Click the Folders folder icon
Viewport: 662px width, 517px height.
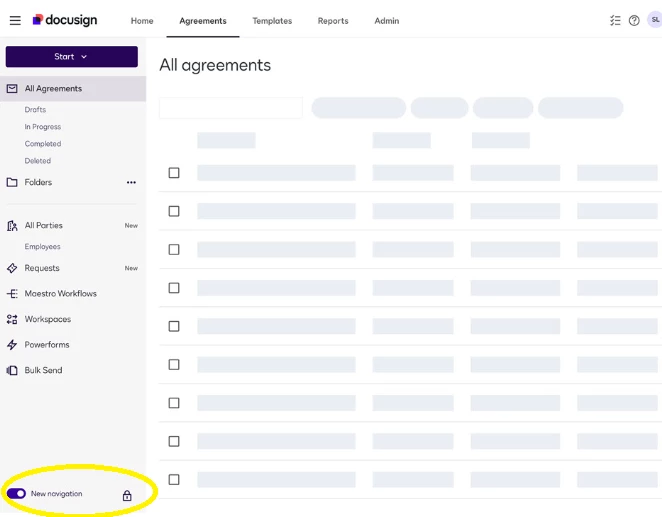point(12,182)
